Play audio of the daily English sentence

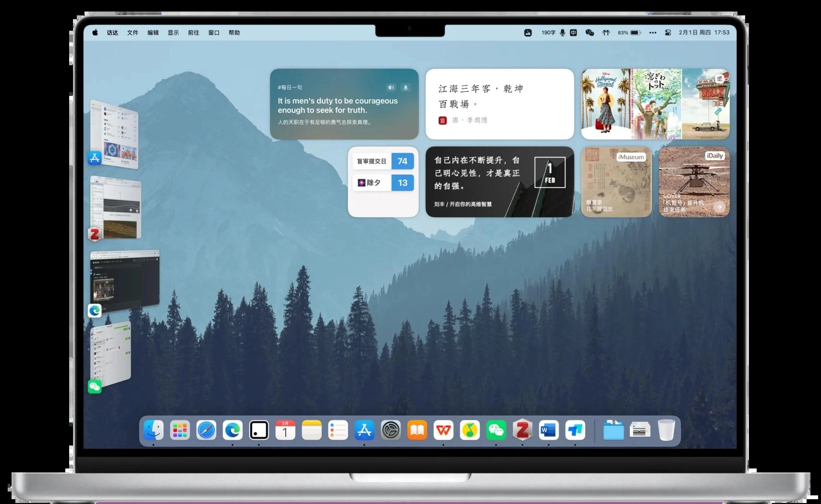pyautogui.click(x=391, y=87)
